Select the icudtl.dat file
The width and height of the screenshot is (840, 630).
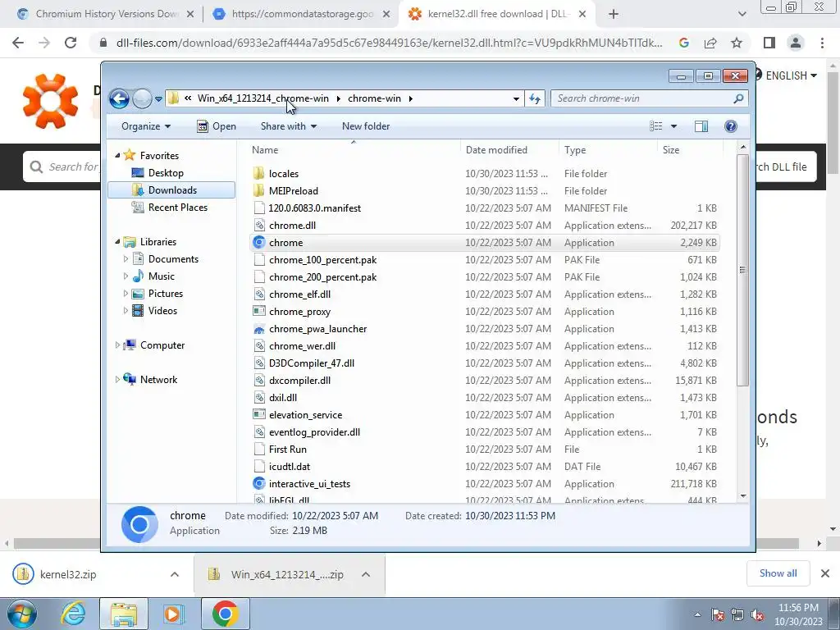click(x=290, y=467)
